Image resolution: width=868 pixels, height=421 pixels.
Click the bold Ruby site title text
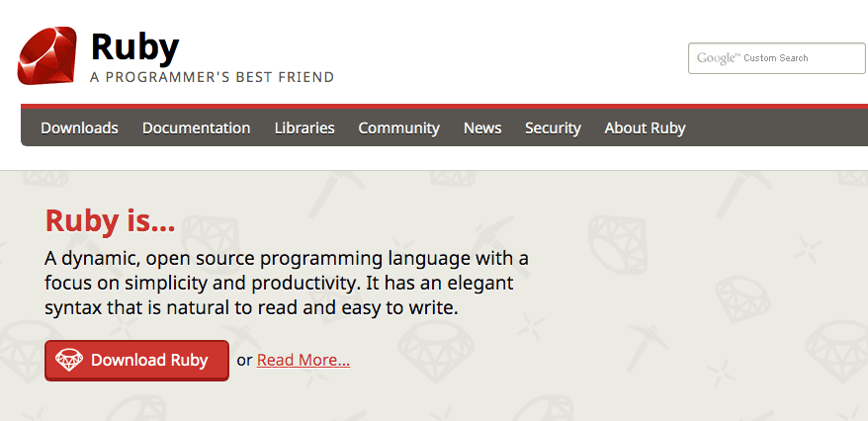tap(134, 46)
